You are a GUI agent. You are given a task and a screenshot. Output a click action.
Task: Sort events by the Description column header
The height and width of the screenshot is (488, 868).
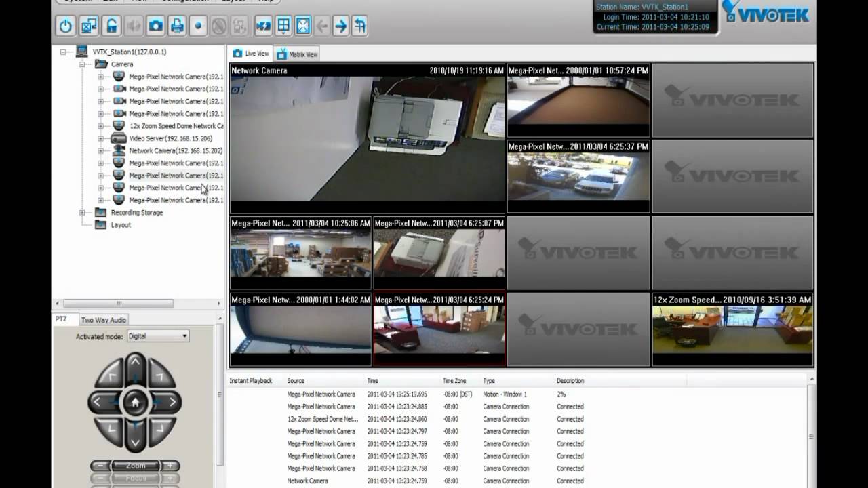570,381
